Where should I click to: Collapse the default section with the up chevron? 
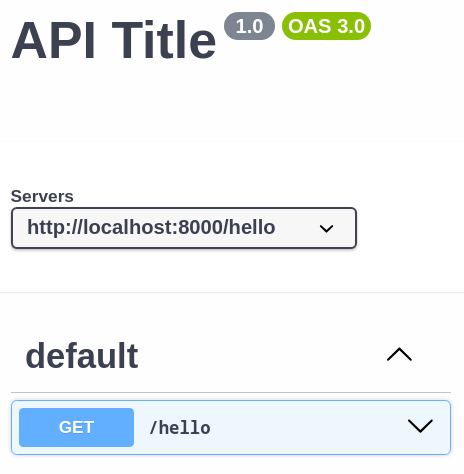pos(399,354)
